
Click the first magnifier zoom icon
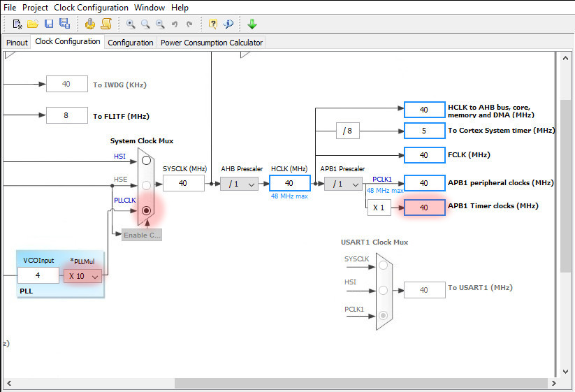[x=131, y=24]
